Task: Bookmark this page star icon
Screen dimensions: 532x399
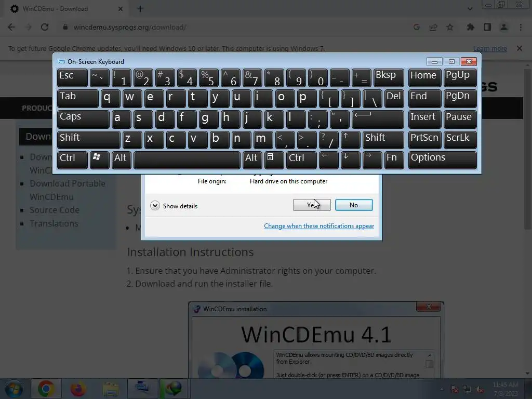Action: (x=450, y=27)
